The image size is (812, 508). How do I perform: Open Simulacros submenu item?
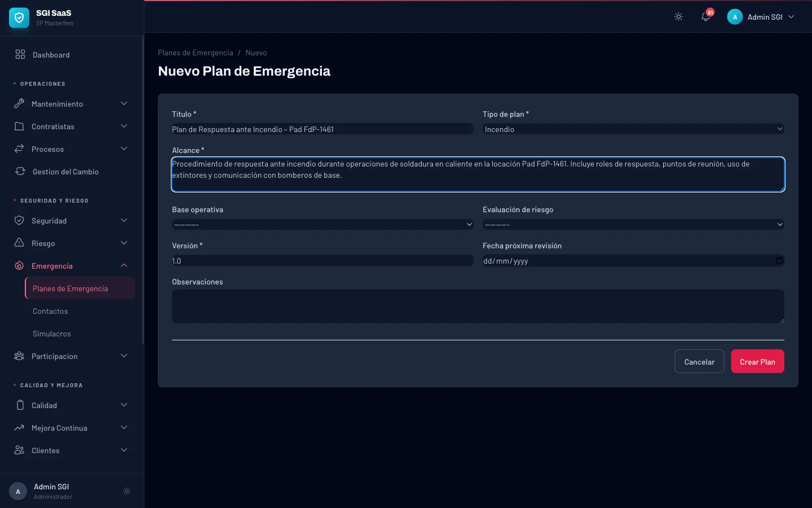[x=52, y=334]
